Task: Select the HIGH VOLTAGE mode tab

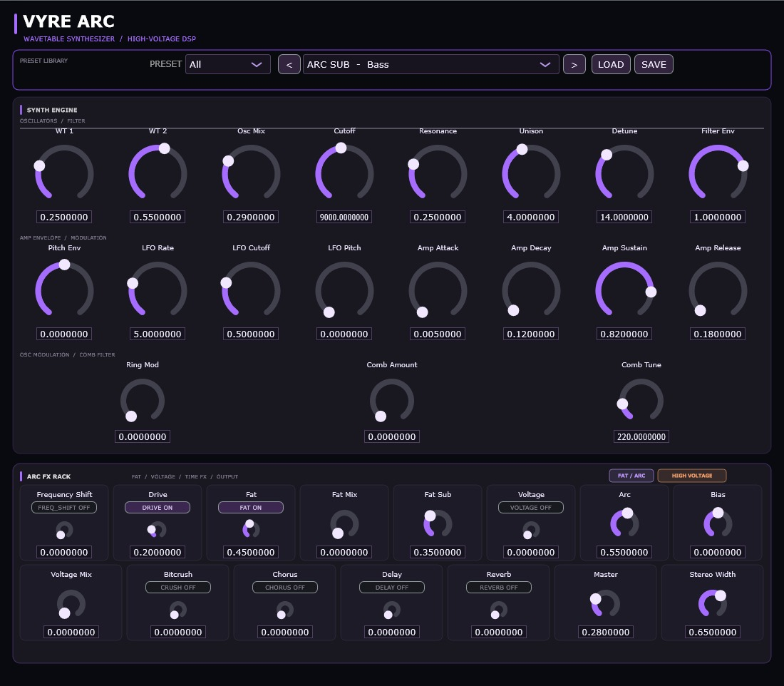Action: [x=692, y=476]
